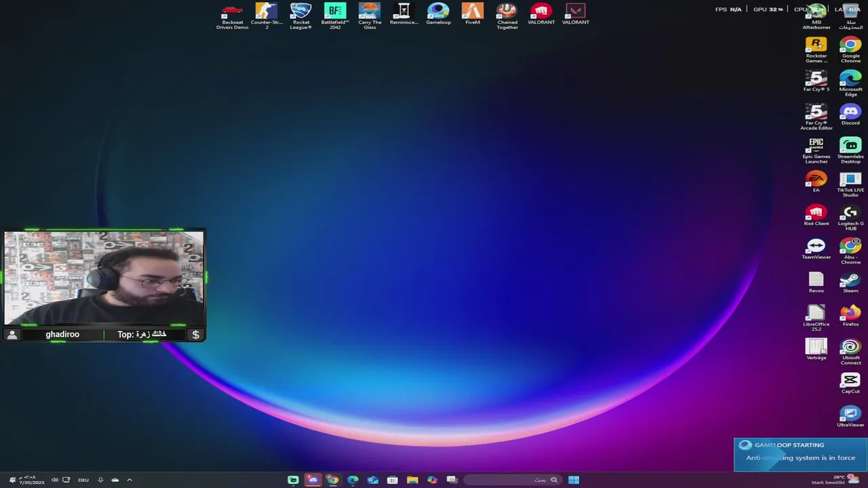Open Backseat Drivers Demo desktop shortcut
The image size is (868, 488).
click(x=232, y=16)
